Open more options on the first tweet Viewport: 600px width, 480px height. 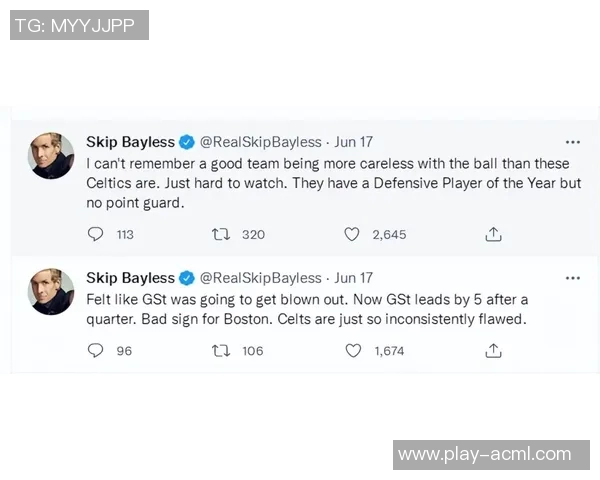coord(572,142)
